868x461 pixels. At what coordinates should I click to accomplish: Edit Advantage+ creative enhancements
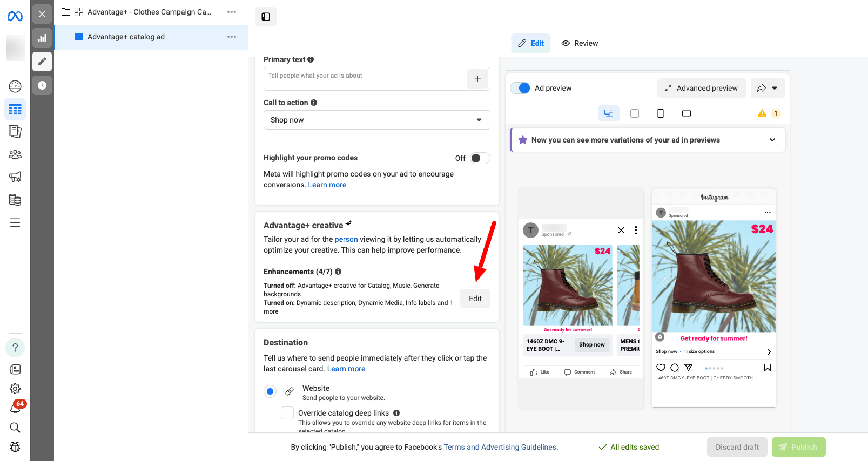pos(475,299)
